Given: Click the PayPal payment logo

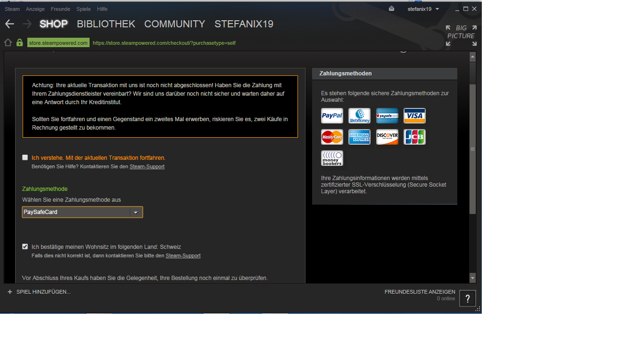Looking at the screenshot, I should [332, 115].
